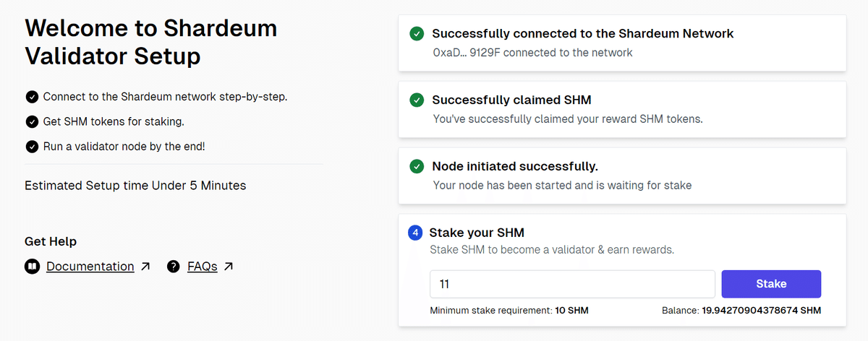Open the FAQs link
The height and width of the screenshot is (341, 868).
click(x=203, y=267)
